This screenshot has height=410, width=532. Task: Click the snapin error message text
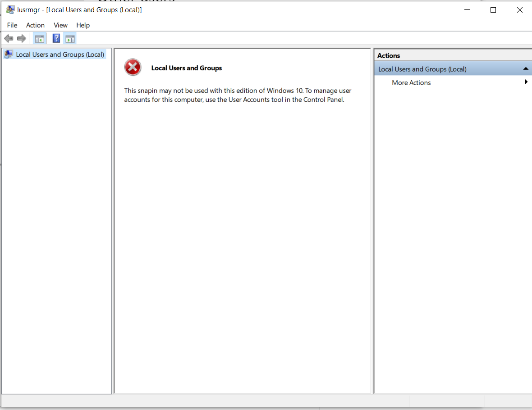pos(238,95)
